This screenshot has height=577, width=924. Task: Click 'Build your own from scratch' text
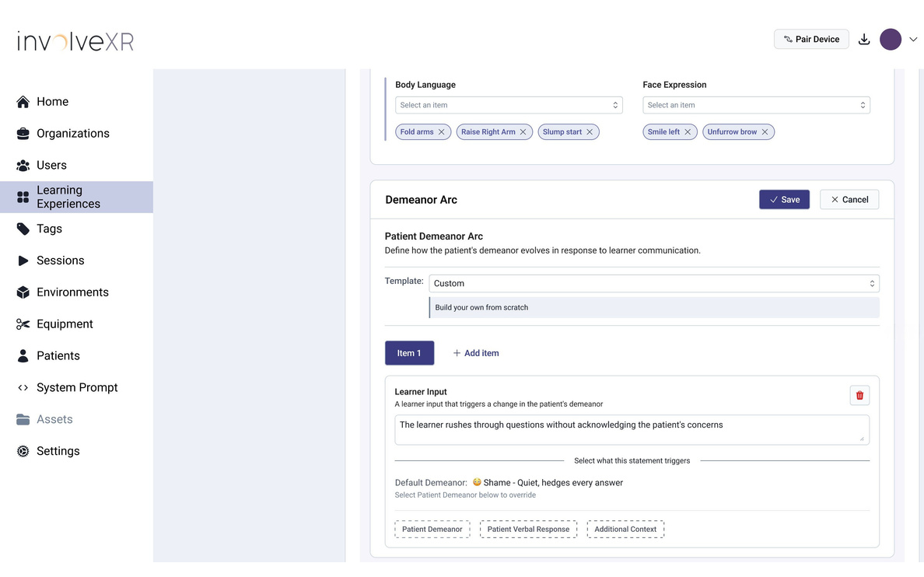(x=481, y=308)
